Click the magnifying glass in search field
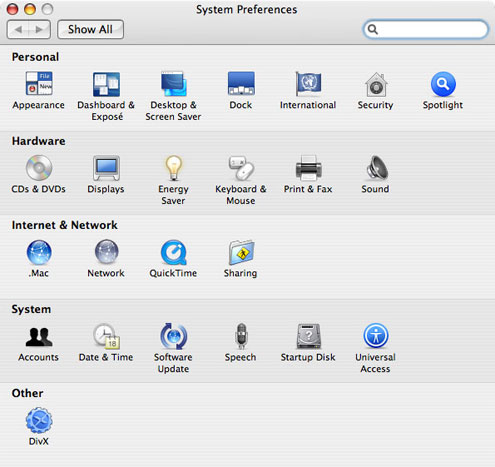This screenshot has height=467, width=495. click(x=373, y=29)
